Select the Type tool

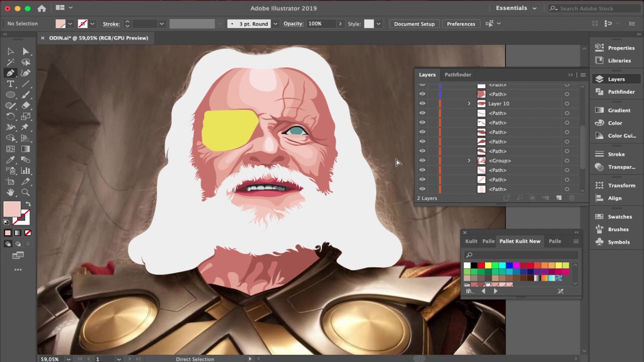pyautogui.click(x=11, y=84)
